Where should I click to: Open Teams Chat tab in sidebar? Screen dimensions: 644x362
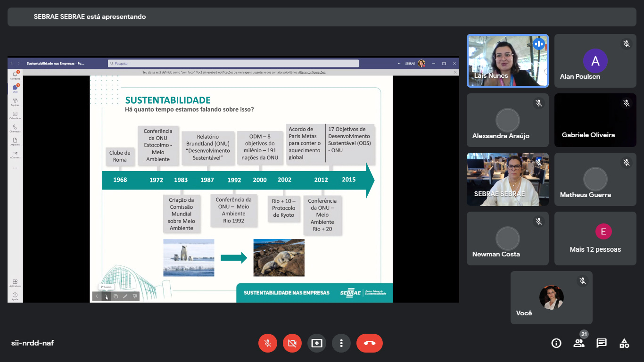point(15,89)
